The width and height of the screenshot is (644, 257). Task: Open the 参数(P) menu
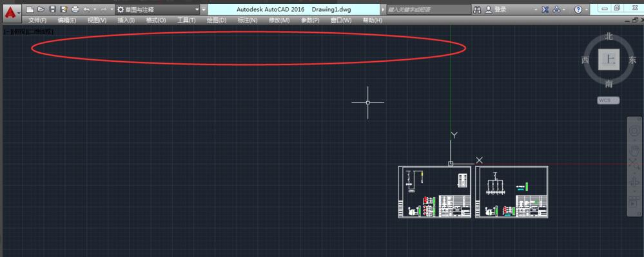click(310, 20)
